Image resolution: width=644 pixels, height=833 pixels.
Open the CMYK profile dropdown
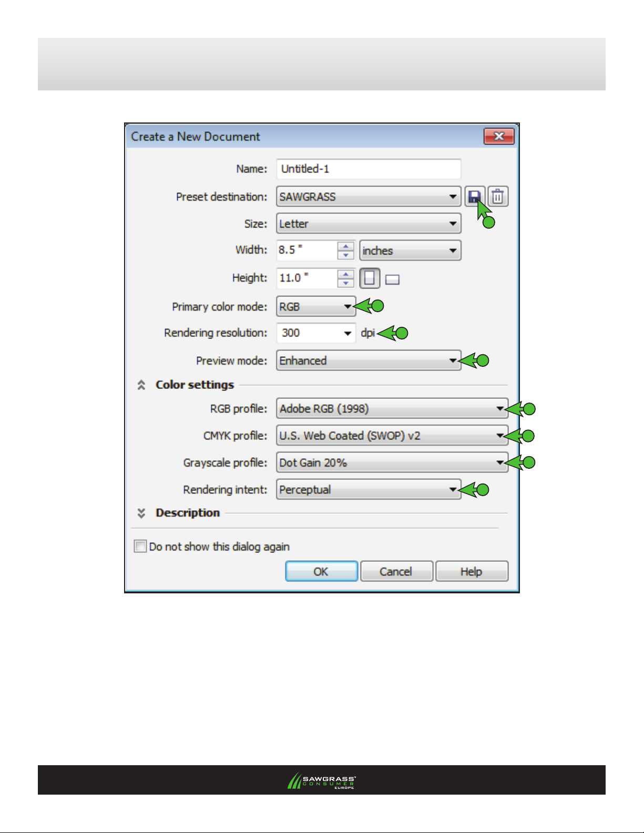[392, 436]
